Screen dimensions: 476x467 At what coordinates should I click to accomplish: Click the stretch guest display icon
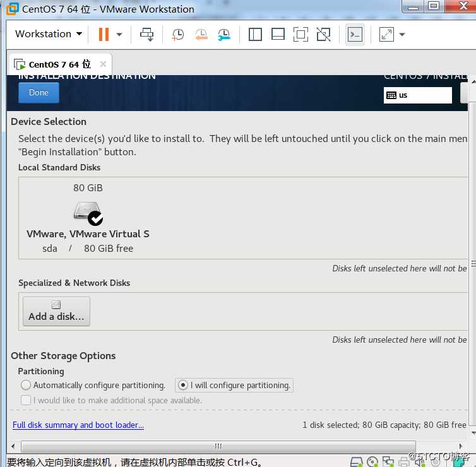386,35
